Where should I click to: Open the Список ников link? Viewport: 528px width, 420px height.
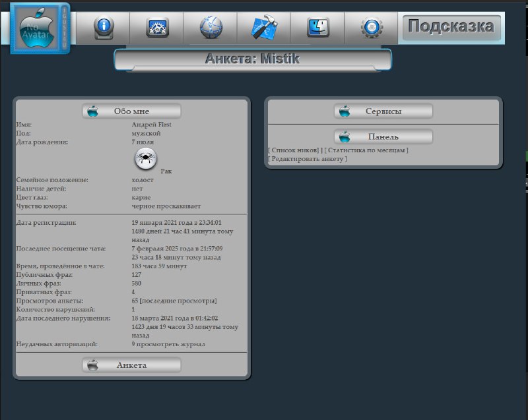(x=295, y=150)
